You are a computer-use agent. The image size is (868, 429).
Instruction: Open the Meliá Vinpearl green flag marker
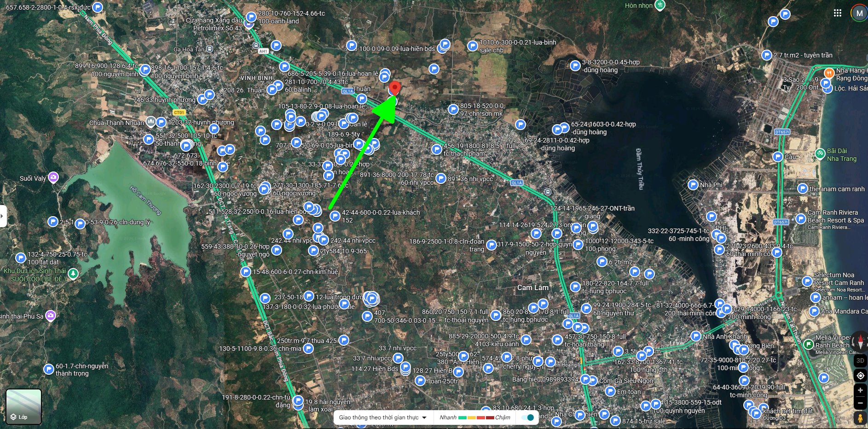[x=808, y=344]
